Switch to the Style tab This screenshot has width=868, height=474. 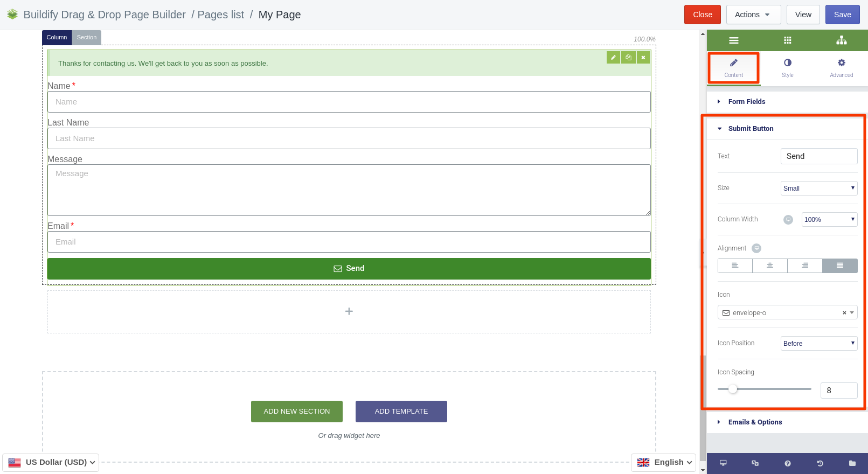click(787, 68)
